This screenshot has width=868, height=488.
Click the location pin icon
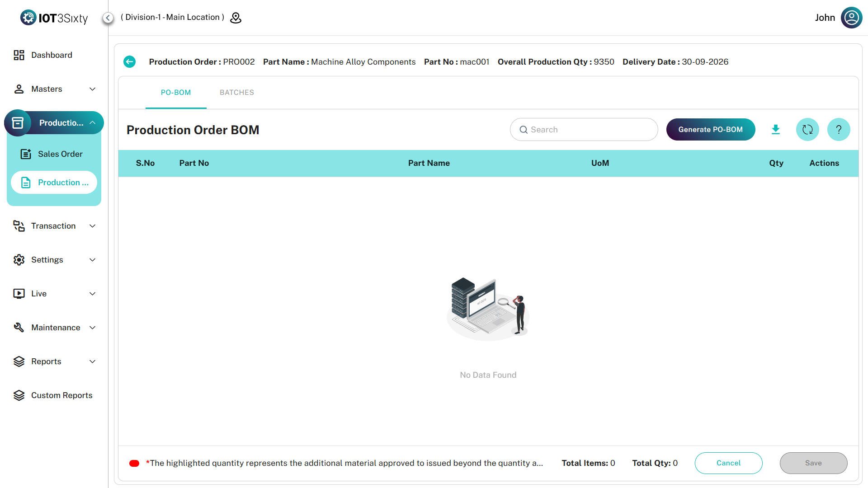236,18
